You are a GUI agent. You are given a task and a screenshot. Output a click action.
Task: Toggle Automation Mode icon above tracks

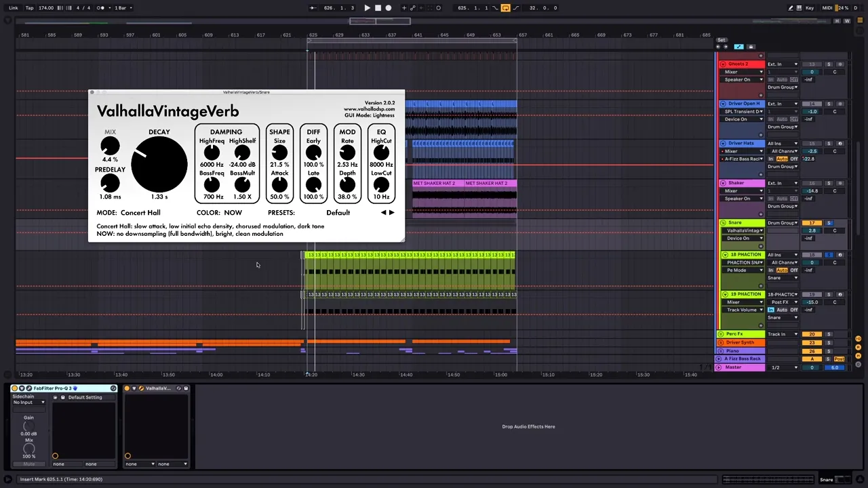click(738, 47)
